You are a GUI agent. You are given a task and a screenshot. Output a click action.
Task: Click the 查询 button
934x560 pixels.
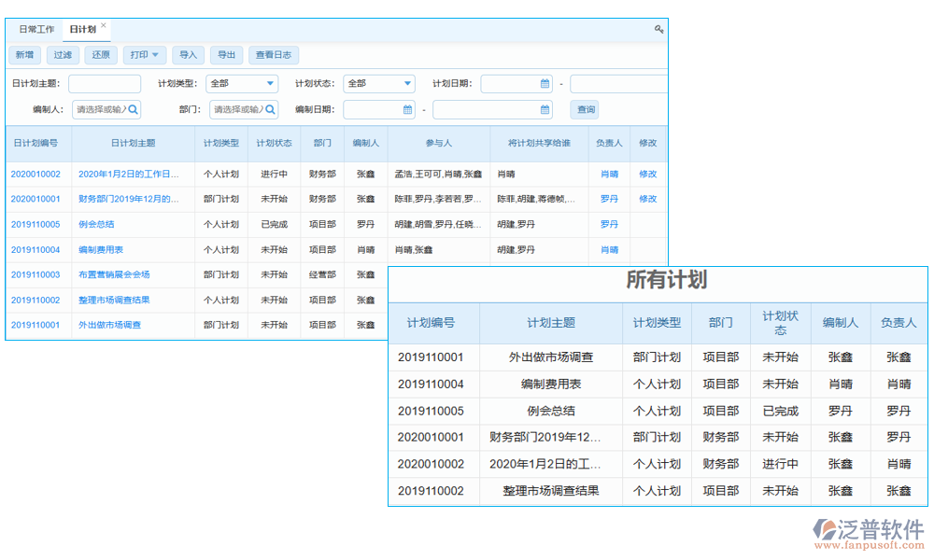pos(584,109)
